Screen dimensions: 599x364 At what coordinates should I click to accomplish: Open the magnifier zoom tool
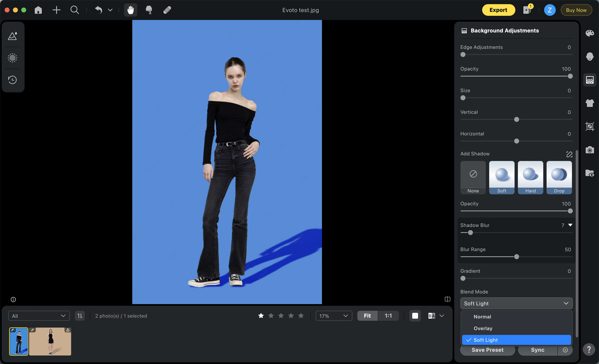[75, 10]
